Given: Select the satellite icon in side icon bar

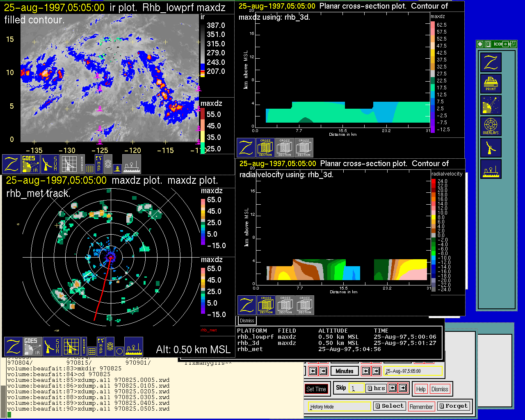Looking at the screenshot, I should [491, 105].
